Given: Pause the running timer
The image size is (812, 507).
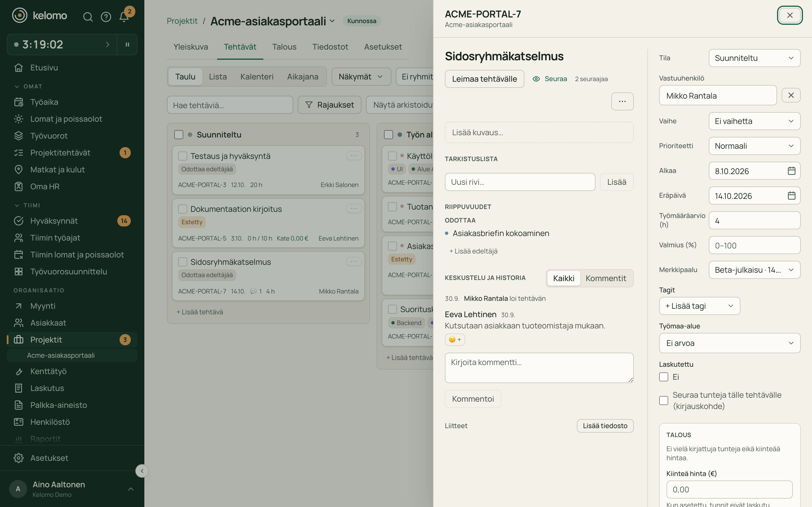Looking at the screenshot, I should [127, 44].
